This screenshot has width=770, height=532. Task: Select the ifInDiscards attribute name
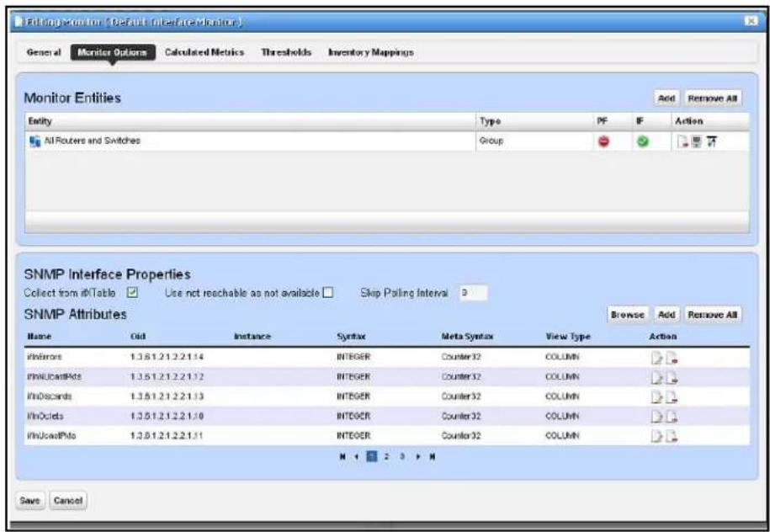(48, 397)
